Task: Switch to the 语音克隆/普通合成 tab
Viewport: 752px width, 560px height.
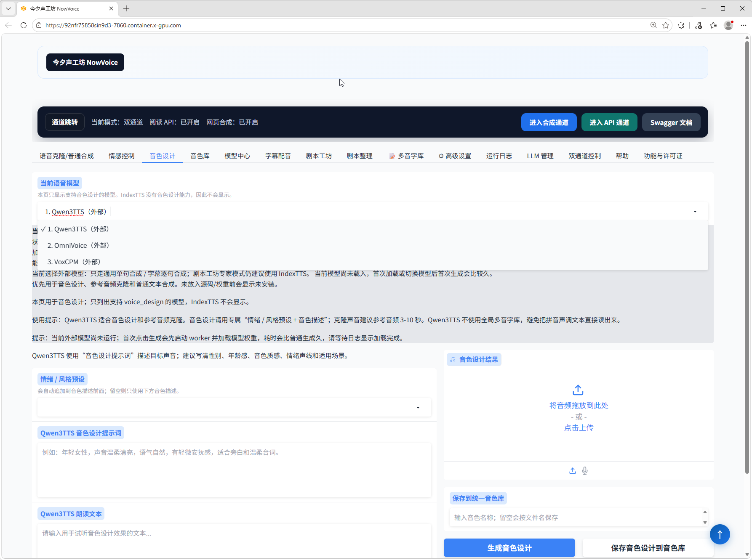Action: 67,156
